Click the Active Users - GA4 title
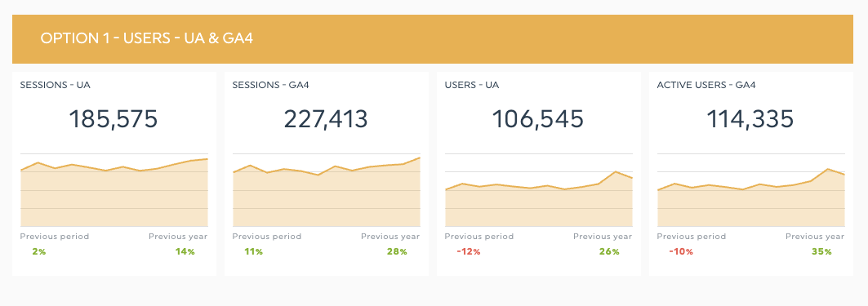 pyautogui.click(x=706, y=85)
